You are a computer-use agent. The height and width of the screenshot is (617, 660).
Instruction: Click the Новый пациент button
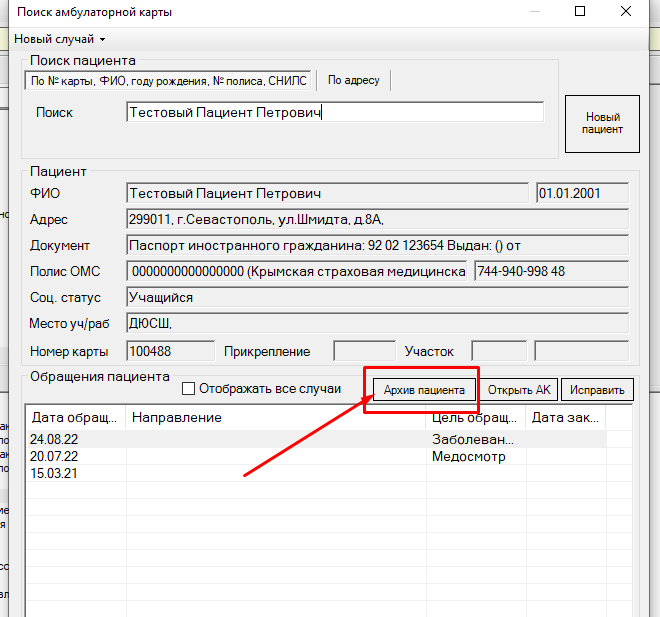(x=602, y=123)
